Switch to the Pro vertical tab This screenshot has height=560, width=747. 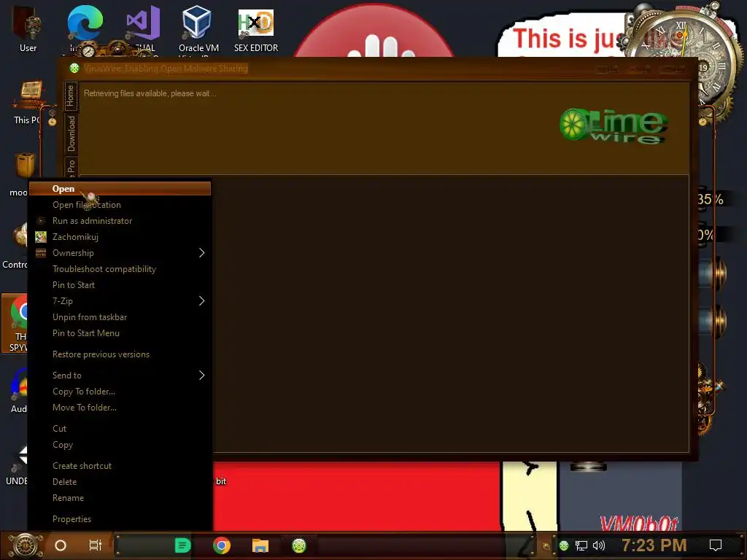(x=71, y=167)
